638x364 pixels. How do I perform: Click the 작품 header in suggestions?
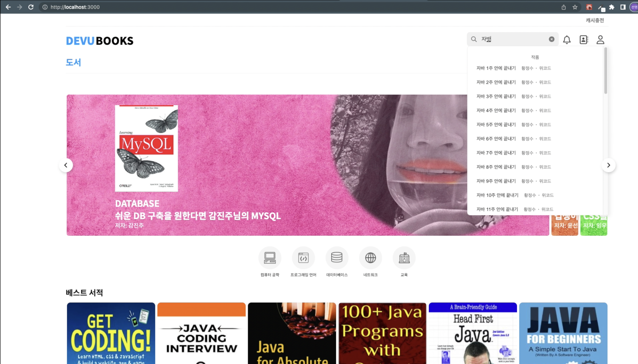click(x=535, y=57)
